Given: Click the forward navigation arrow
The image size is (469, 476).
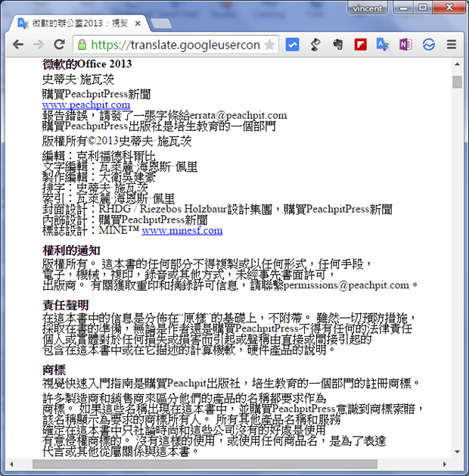Looking at the screenshot, I should 39,45.
